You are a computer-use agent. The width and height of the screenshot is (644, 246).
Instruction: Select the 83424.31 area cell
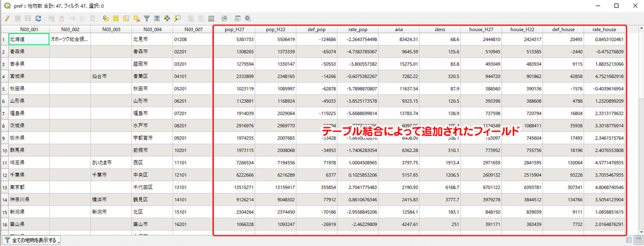click(x=399, y=39)
